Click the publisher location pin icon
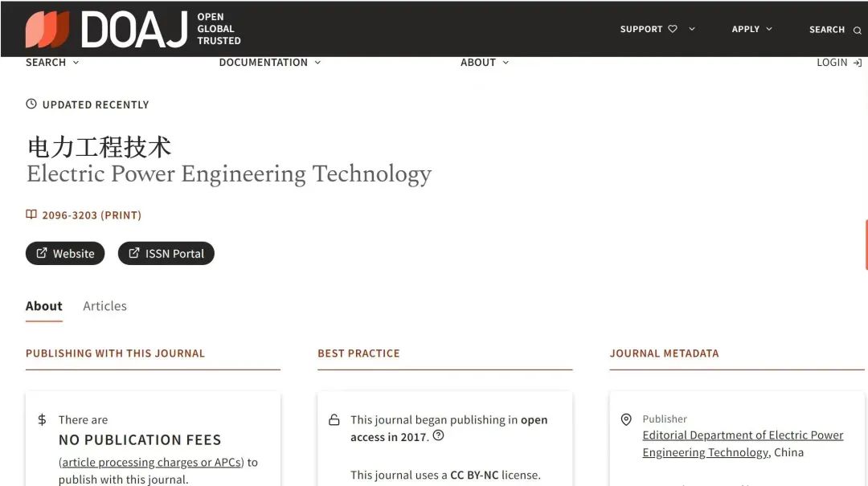 click(626, 419)
